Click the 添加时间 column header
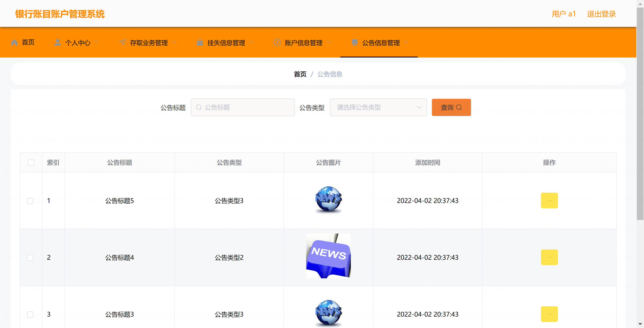 click(x=428, y=163)
